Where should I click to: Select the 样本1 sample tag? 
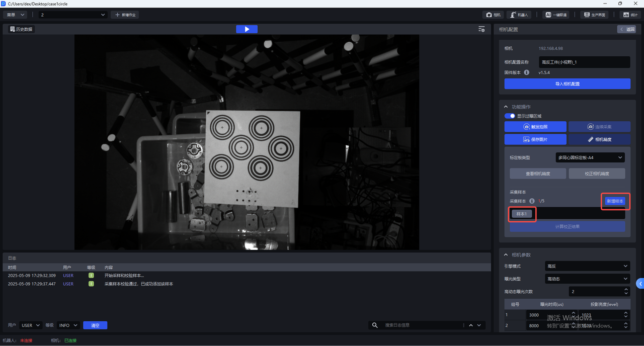click(522, 214)
